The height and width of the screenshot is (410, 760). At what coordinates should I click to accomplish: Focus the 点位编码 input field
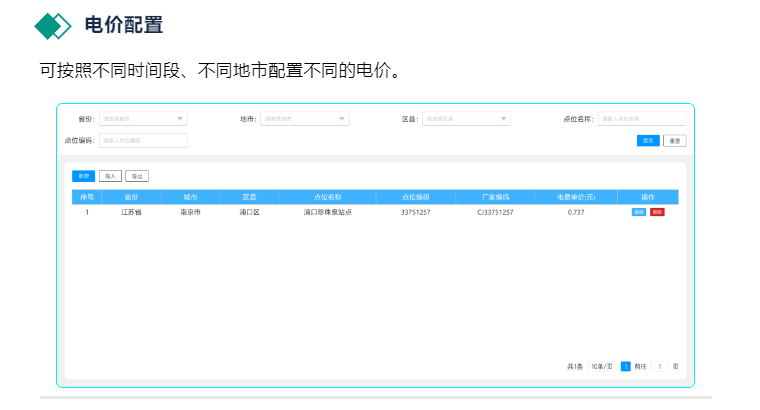coord(143,141)
